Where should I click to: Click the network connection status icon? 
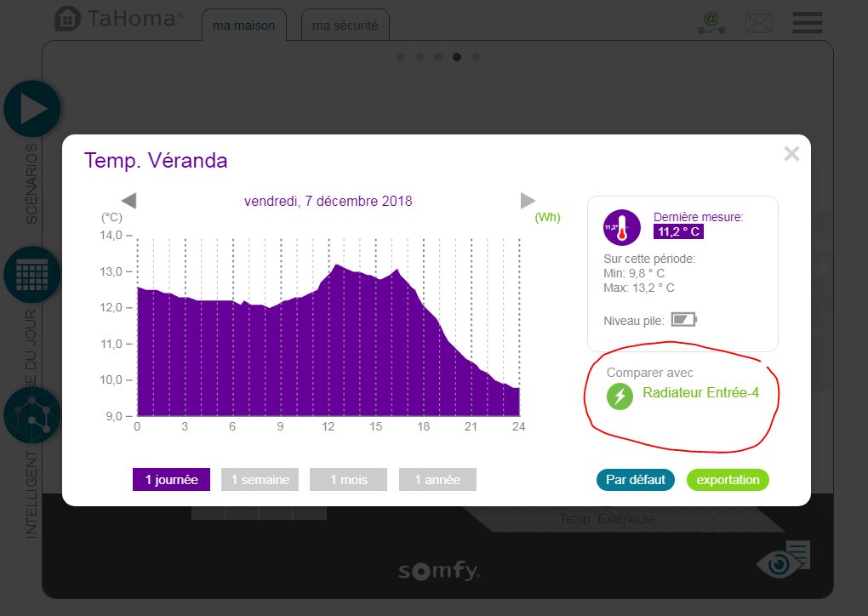click(x=711, y=23)
